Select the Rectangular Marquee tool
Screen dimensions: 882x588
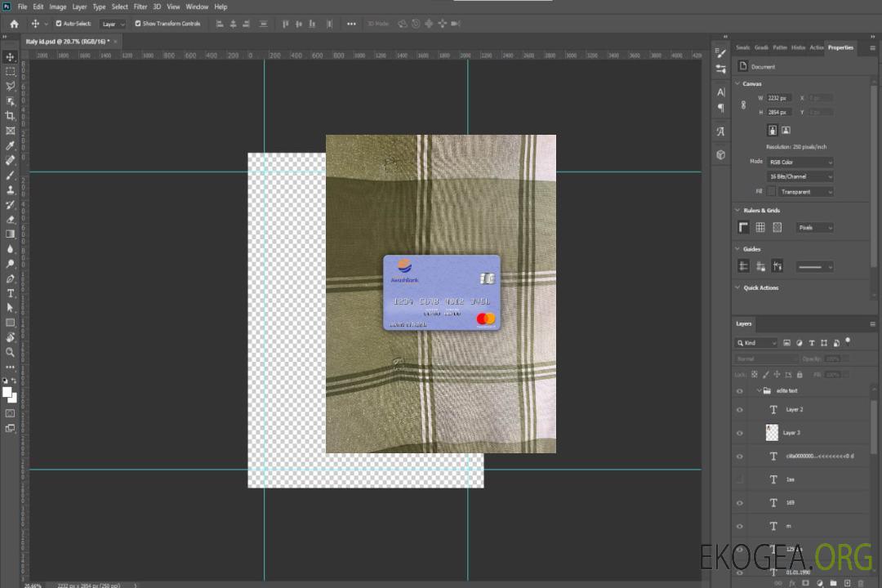point(11,71)
